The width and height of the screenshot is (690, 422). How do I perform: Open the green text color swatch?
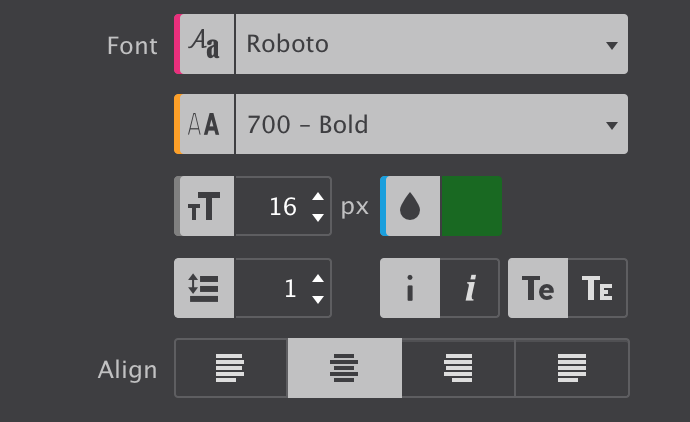coord(471,206)
